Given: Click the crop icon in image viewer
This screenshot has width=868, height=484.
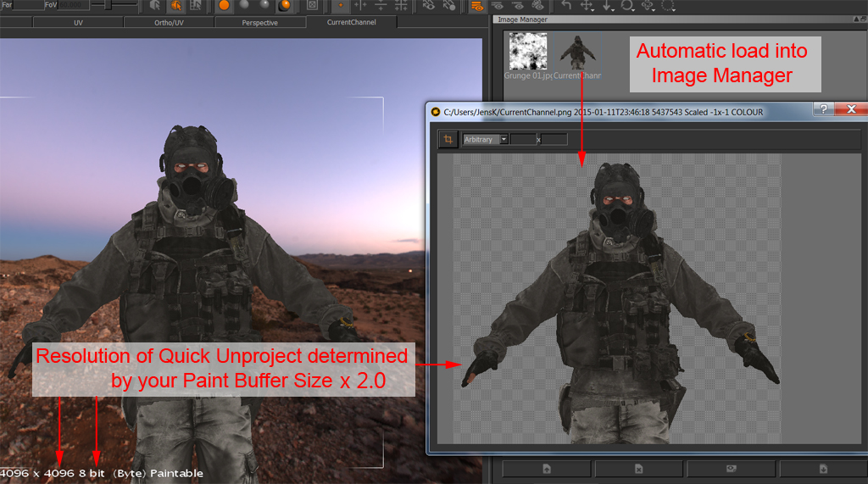Looking at the screenshot, I should click(448, 139).
